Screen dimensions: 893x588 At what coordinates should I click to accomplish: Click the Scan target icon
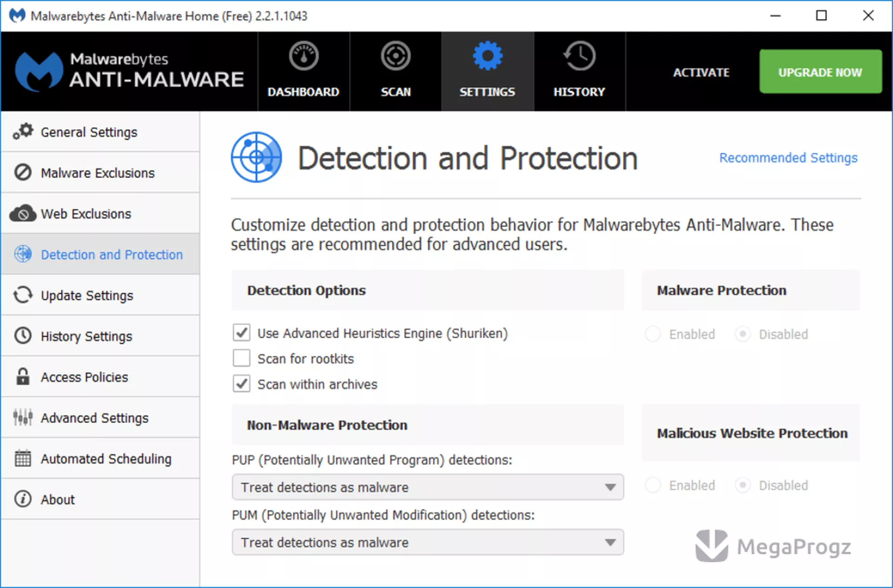tap(395, 56)
